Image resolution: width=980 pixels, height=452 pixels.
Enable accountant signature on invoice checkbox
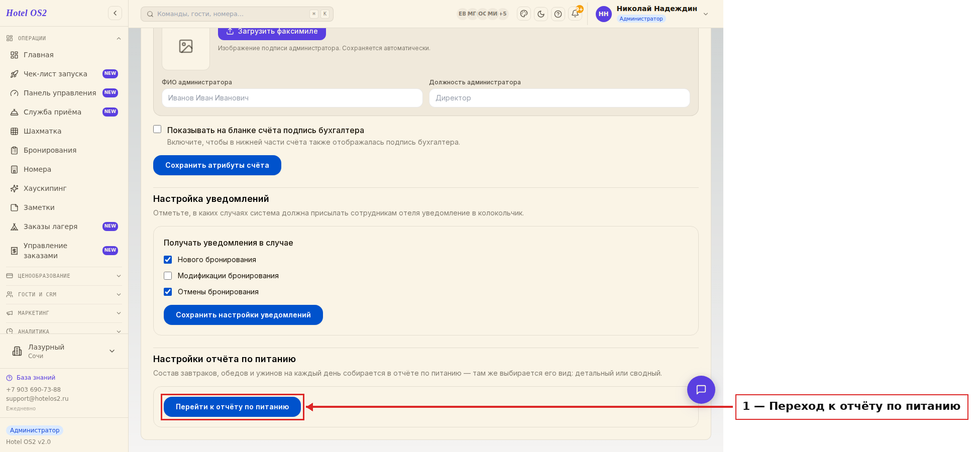click(157, 129)
